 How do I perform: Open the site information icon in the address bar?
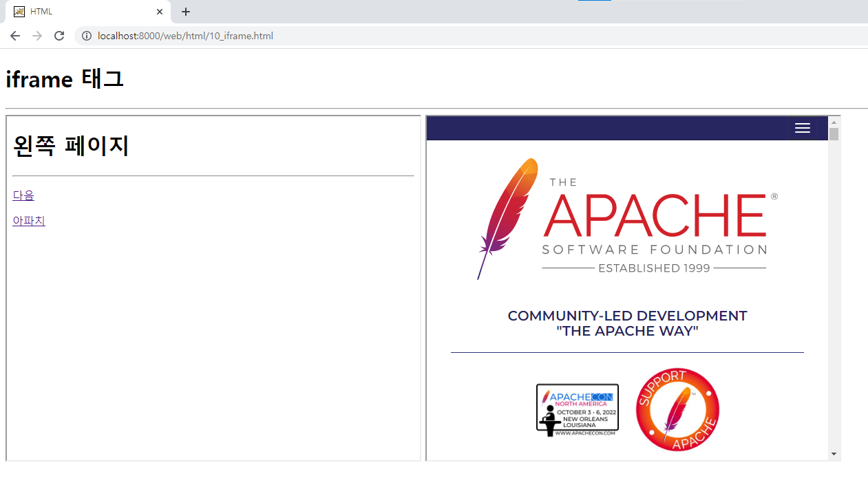87,36
